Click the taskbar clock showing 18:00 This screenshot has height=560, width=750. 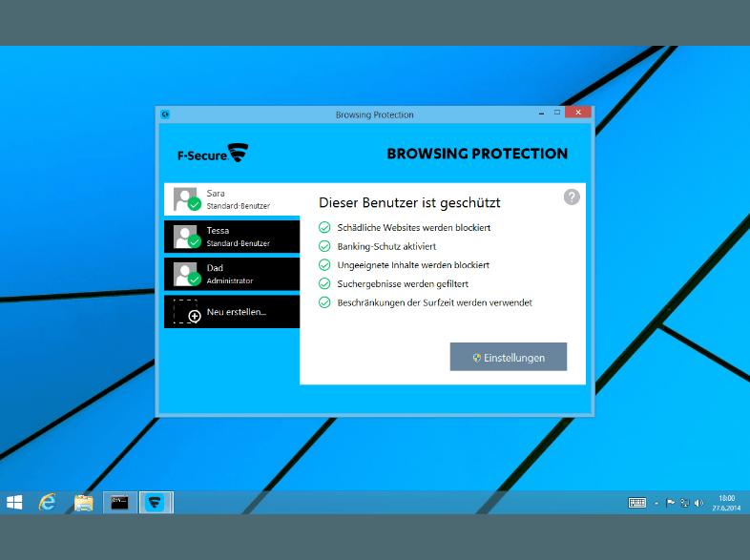[726, 503]
